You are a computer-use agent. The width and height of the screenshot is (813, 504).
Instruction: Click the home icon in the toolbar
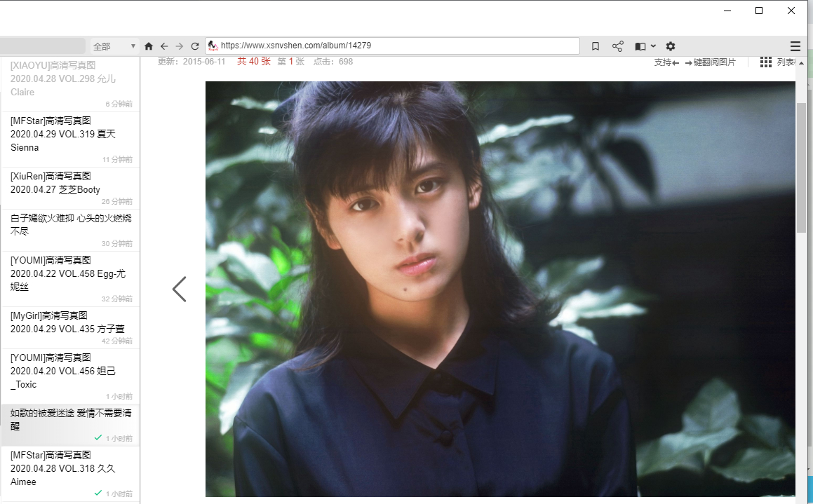click(149, 46)
